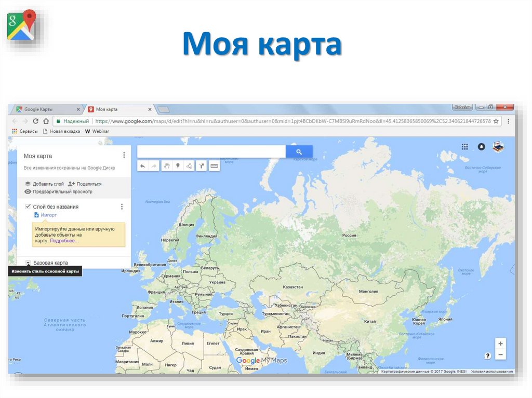Open the help question mark
532x398 pixels.
point(487,355)
